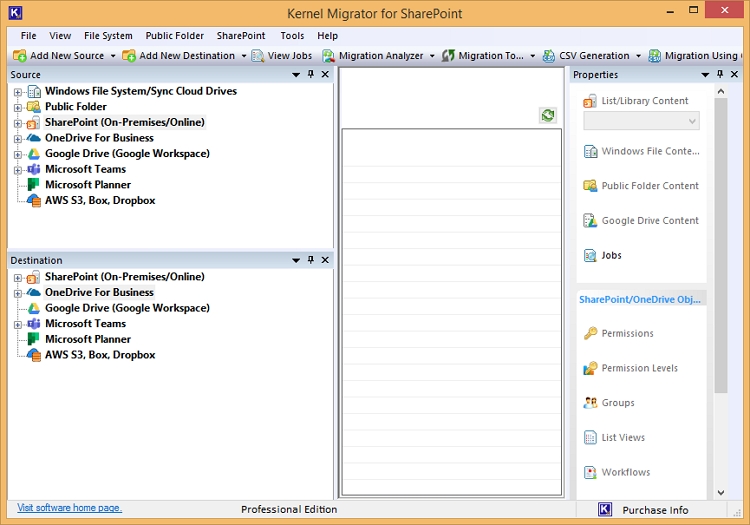Click the Purchase Info button

tap(655, 510)
